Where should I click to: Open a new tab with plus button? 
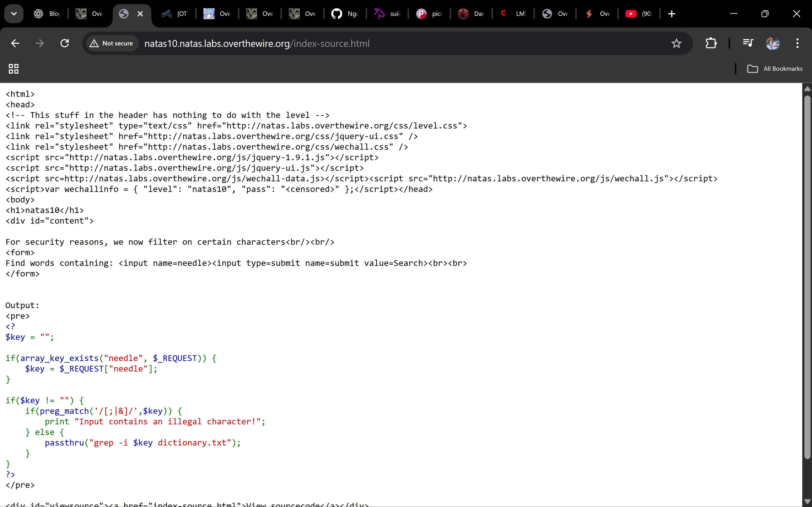[672, 14]
